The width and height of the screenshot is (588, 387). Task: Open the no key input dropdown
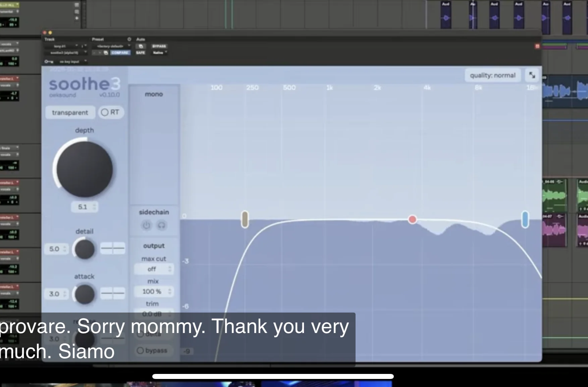[x=71, y=62]
